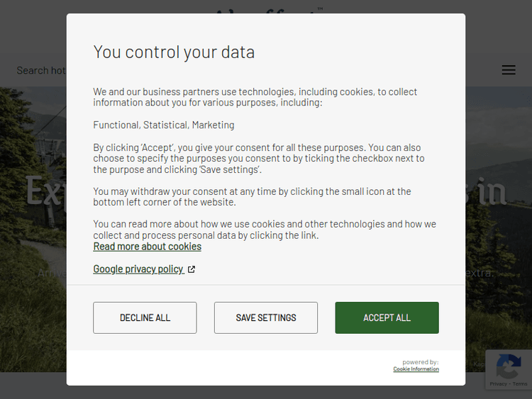Screen dimensions: 532x399
Task: Click the 'You control your data' heading
Action: (x=174, y=52)
